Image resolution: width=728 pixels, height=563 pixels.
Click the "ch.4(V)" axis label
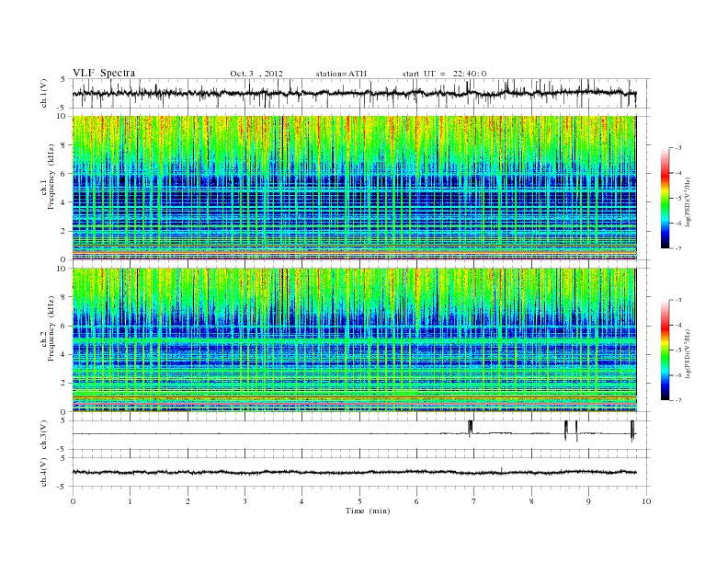click(x=44, y=472)
